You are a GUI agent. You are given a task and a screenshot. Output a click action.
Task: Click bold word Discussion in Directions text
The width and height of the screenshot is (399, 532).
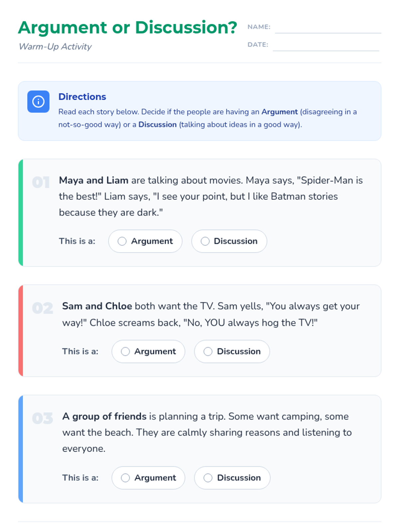tap(158, 125)
